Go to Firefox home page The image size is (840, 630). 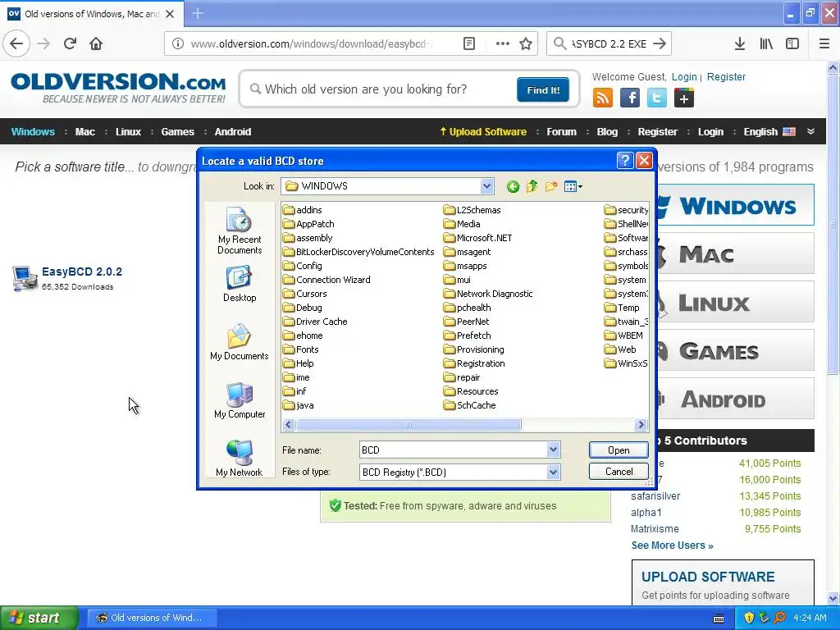[x=96, y=44]
